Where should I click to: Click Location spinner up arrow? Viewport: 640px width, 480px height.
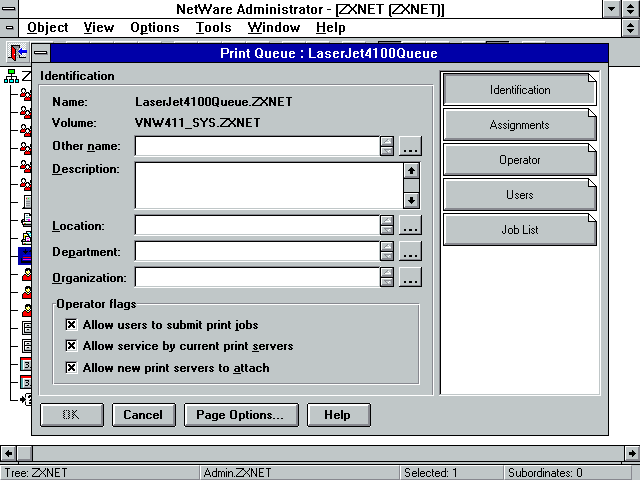pyautogui.click(x=387, y=220)
